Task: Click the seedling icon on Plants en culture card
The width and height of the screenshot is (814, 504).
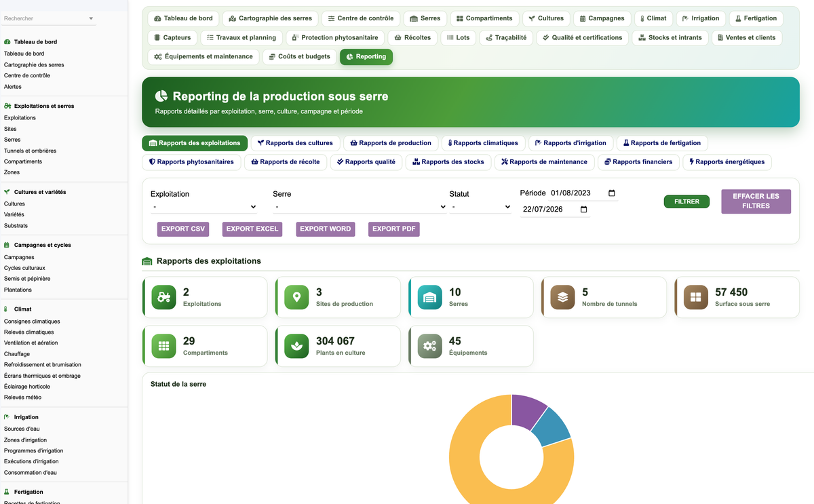Action: click(x=296, y=346)
